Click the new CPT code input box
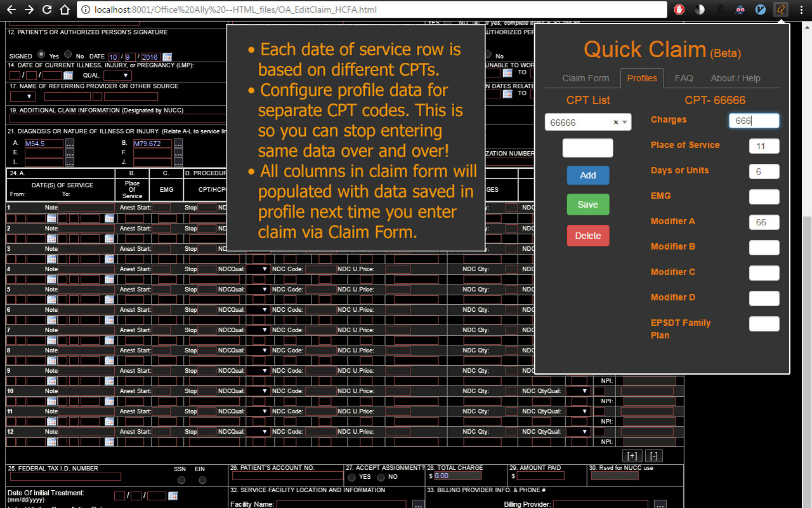The width and height of the screenshot is (812, 508). pos(588,148)
